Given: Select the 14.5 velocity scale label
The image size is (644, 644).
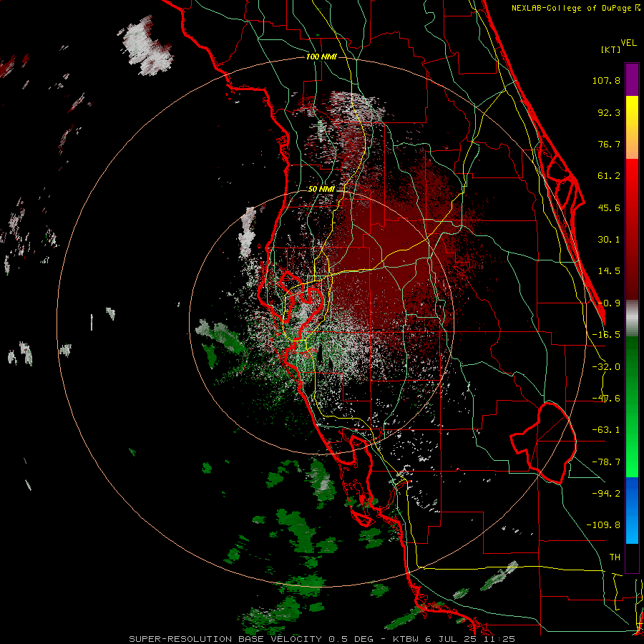Looking at the screenshot, I should click(609, 271).
